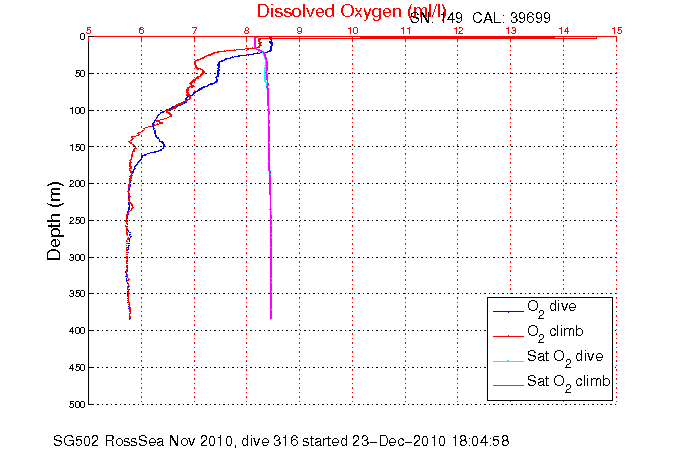Click the depth tick label 50
Screen dimensions: 681x454
(x=80, y=73)
